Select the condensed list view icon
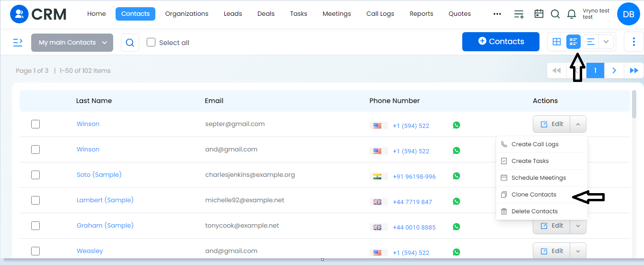 (x=574, y=42)
